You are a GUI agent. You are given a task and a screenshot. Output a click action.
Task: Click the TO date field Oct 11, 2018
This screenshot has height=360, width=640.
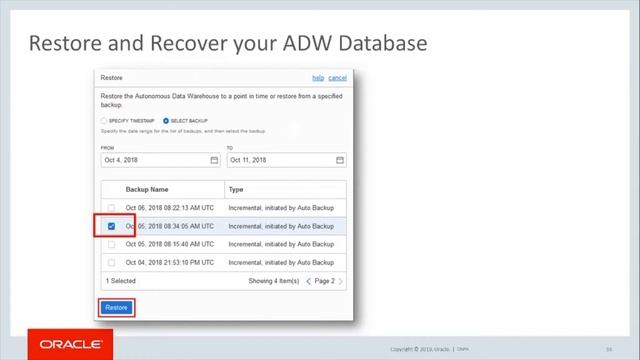287,160
